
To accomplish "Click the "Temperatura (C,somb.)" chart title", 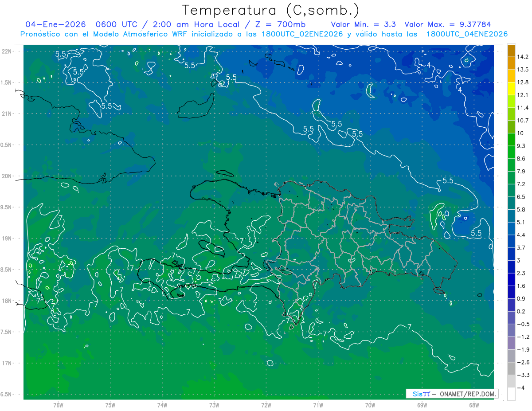I will 270,10.
